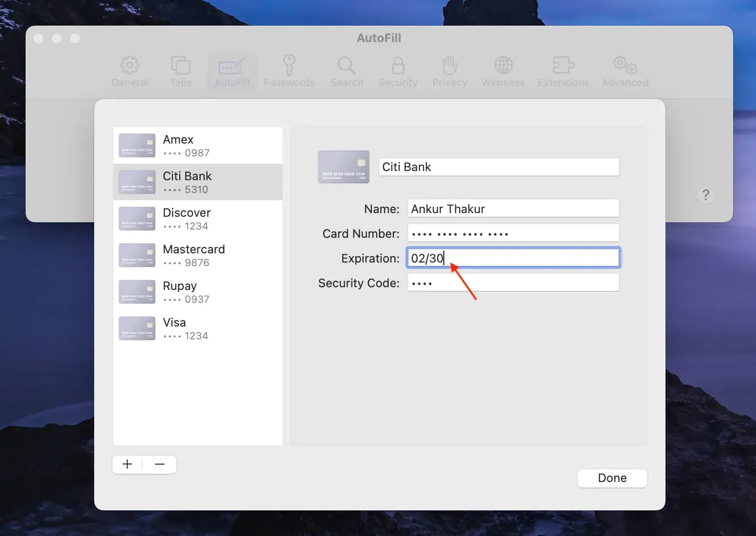
Task: Select the Mastercard 9876 row
Action: [x=198, y=255]
